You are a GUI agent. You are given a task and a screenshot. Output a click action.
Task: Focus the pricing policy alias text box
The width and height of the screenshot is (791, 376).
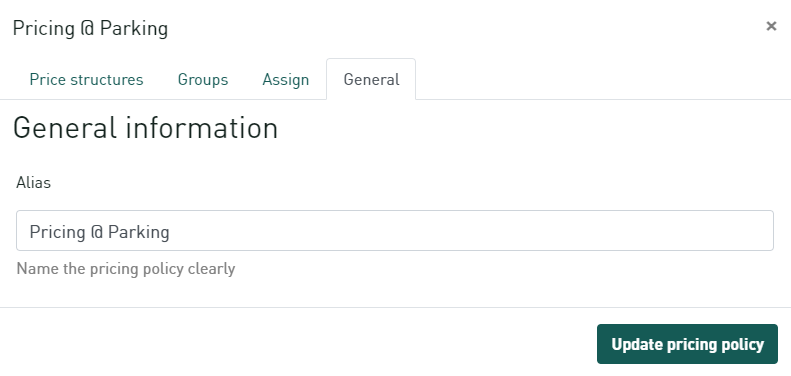(394, 231)
